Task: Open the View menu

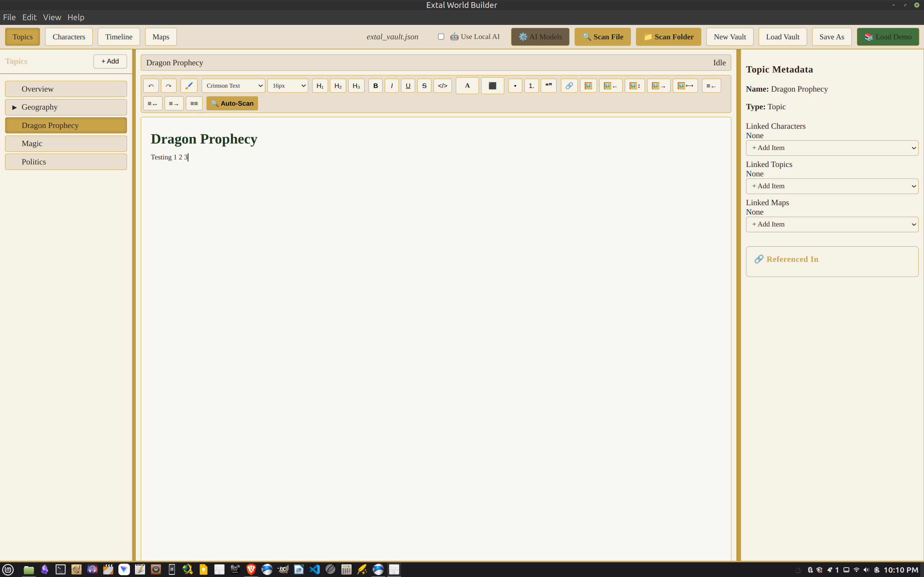Action: pyautogui.click(x=52, y=17)
